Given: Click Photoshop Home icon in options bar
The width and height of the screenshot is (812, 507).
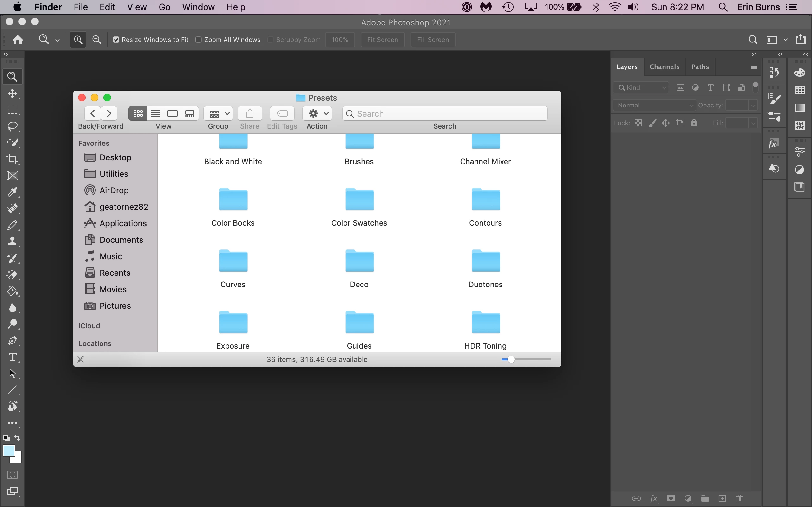Looking at the screenshot, I should 17,40.
